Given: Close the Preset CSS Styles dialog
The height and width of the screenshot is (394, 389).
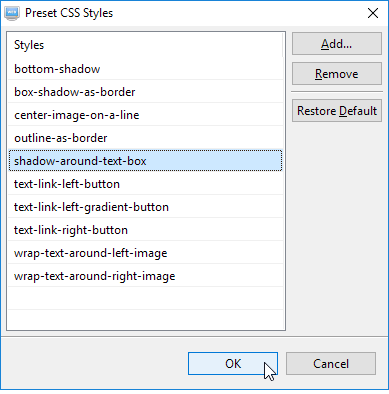Looking at the screenshot, I should coord(373,13).
